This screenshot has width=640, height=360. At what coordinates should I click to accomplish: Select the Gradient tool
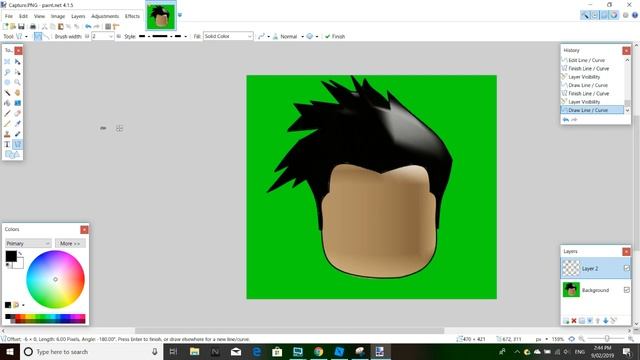18,103
